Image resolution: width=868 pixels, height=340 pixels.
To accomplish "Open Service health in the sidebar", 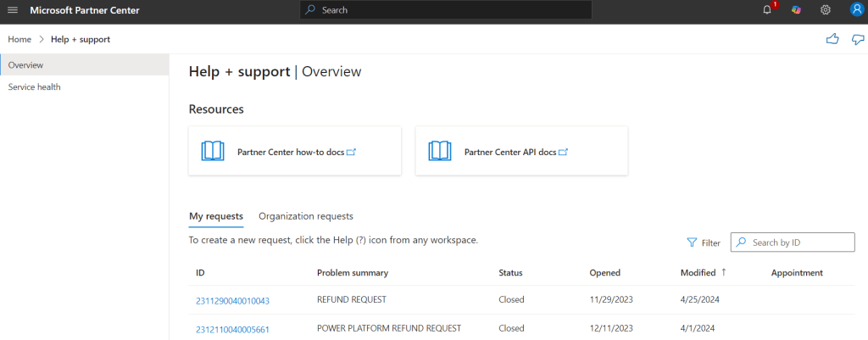I will coord(34,86).
